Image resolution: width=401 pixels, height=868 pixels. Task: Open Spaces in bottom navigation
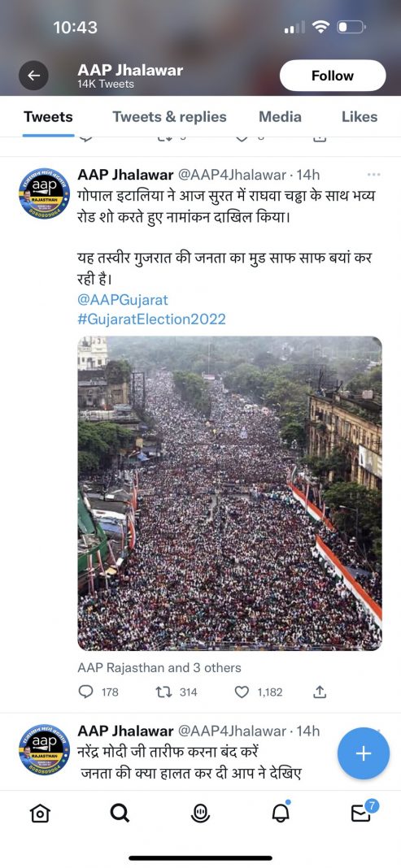tap(199, 812)
